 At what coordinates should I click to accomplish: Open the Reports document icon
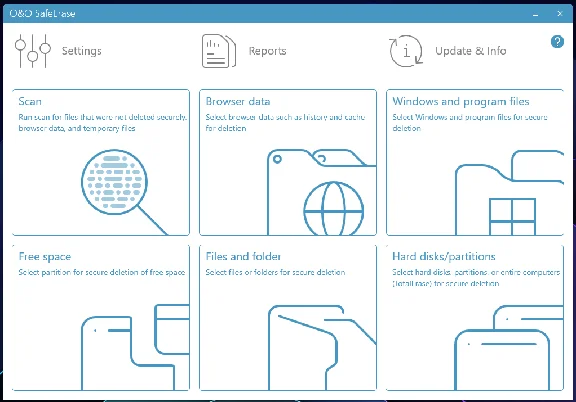click(219, 51)
